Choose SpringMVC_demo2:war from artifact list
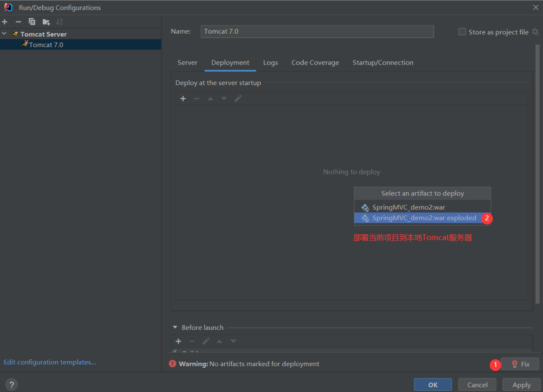The image size is (543, 392). click(x=409, y=207)
